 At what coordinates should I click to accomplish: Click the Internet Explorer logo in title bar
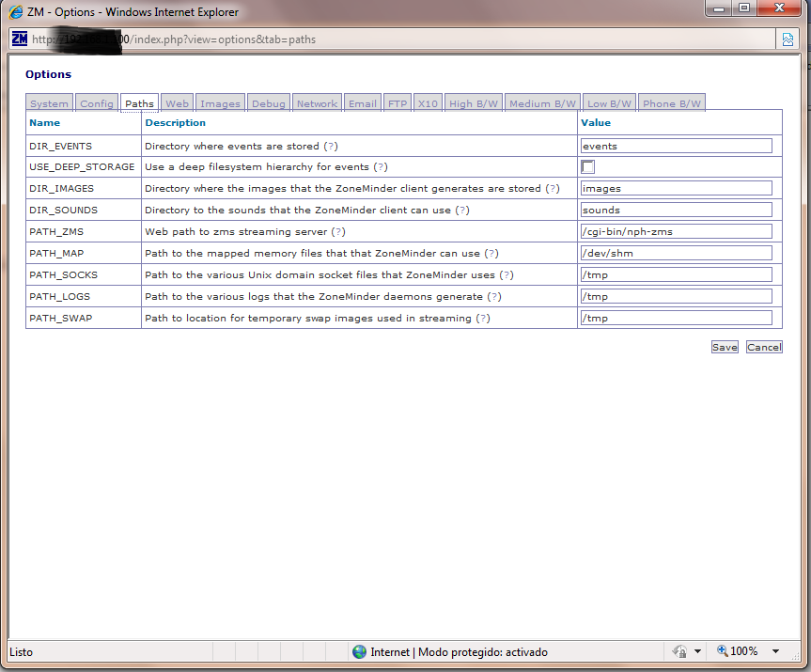coord(16,12)
